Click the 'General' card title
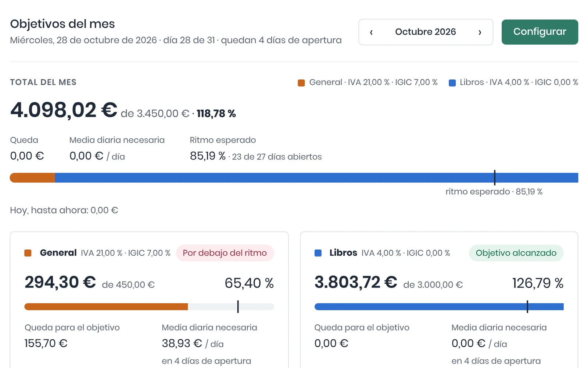Image resolution: width=588 pixels, height=368 pixels. (x=58, y=253)
